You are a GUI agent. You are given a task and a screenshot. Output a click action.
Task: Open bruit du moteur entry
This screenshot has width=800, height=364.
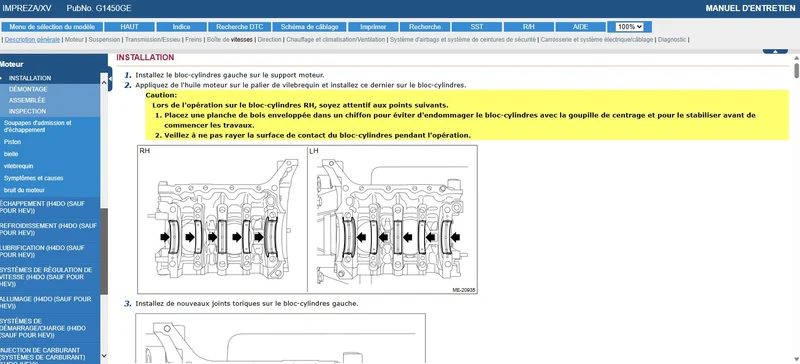[24, 190]
